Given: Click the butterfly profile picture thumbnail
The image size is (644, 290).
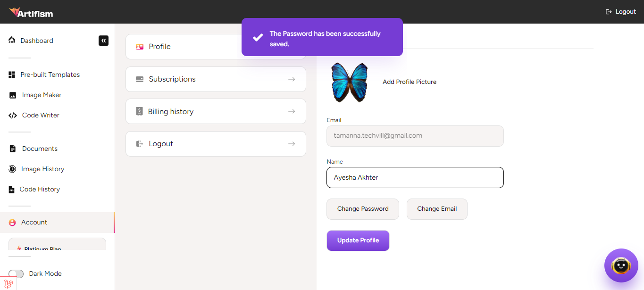Looking at the screenshot, I should tap(350, 82).
